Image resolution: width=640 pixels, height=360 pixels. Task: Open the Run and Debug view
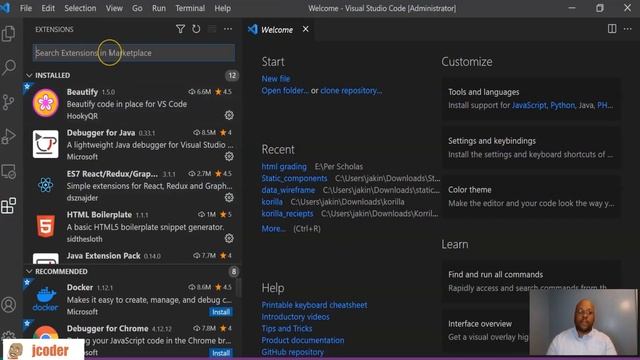click(x=9, y=137)
